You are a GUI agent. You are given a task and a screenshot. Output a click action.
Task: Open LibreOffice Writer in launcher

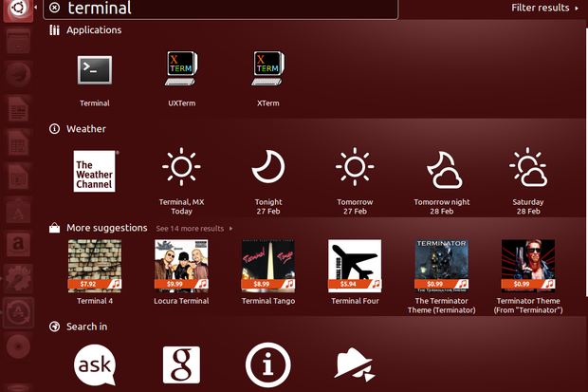point(18,109)
